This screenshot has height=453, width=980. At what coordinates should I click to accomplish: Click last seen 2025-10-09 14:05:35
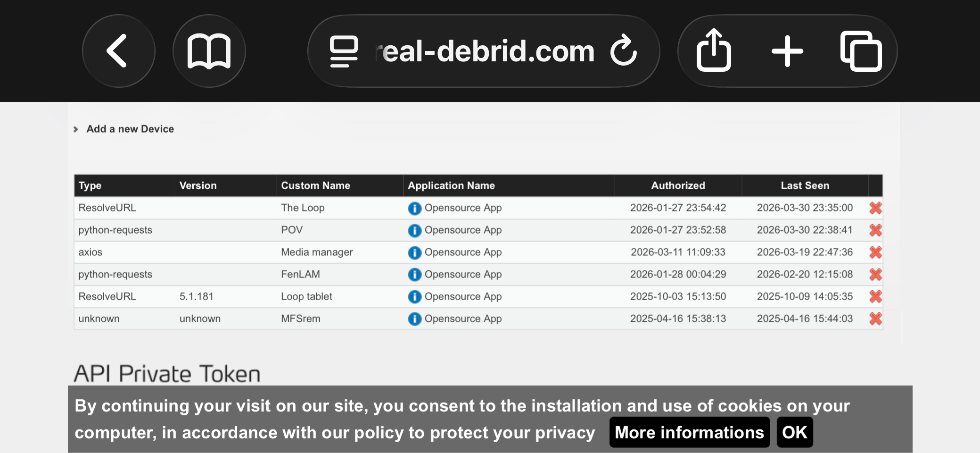(x=805, y=296)
